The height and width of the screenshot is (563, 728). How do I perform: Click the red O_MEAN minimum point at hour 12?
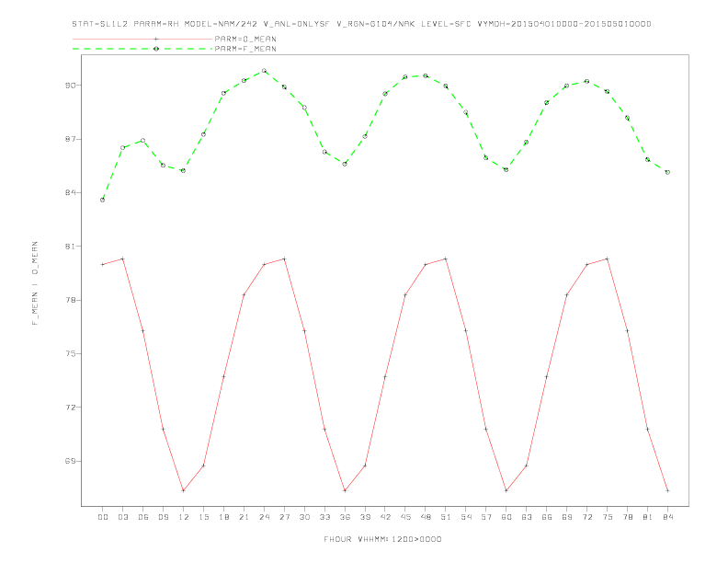pos(184,490)
